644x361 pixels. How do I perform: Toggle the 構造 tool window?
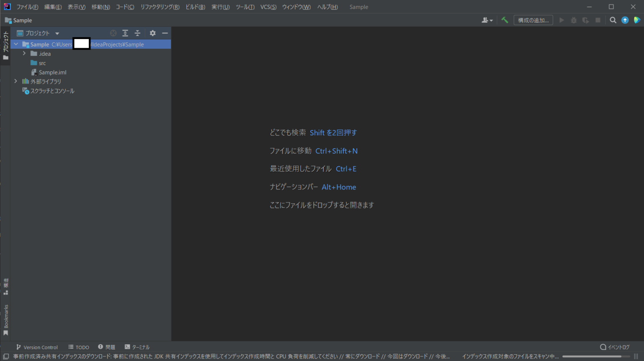pyautogui.click(x=5, y=284)
